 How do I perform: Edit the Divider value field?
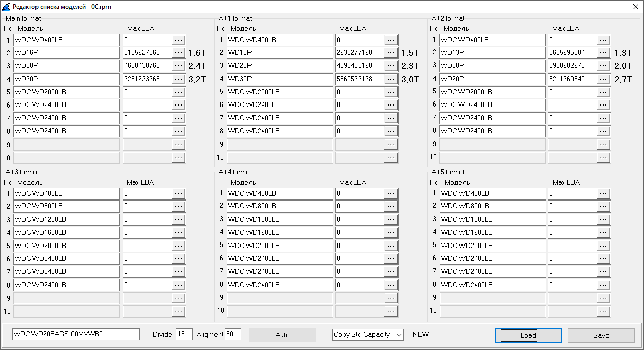pos(184,334)
